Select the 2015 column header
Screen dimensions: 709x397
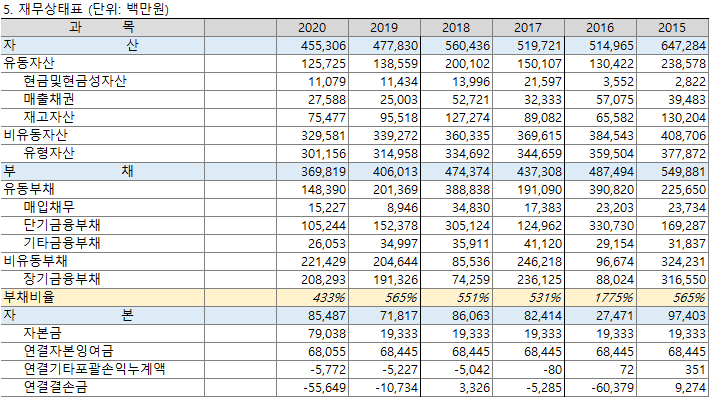coord(672,28)
